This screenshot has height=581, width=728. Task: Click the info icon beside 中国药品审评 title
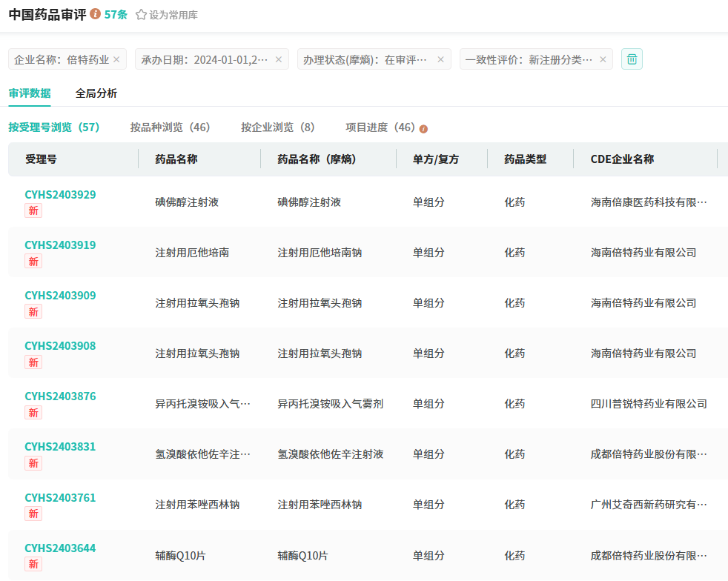(x=96, y=14)
